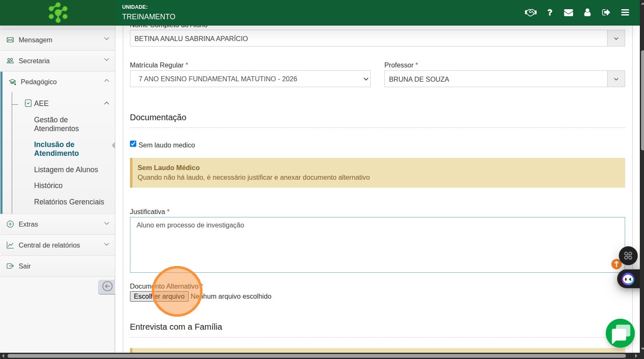Collapse sidebar with the left arrow button
Image resolution: width=644 pixels, height=359 pixels.
tap(107, 287)
